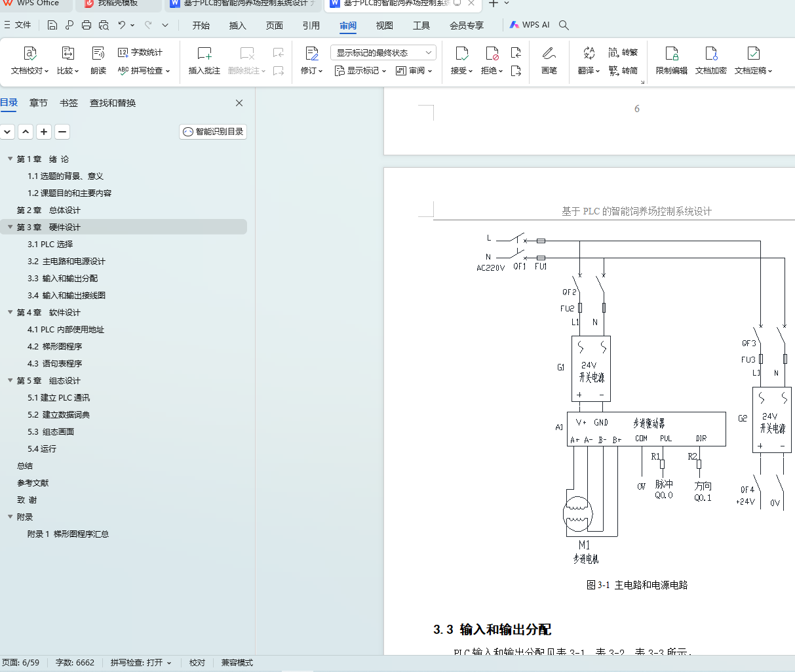Go to 4.2 梯形图程序 heading
Image resolution: width=795 pixels, height=672 pixels.
[x=54, y=346]
